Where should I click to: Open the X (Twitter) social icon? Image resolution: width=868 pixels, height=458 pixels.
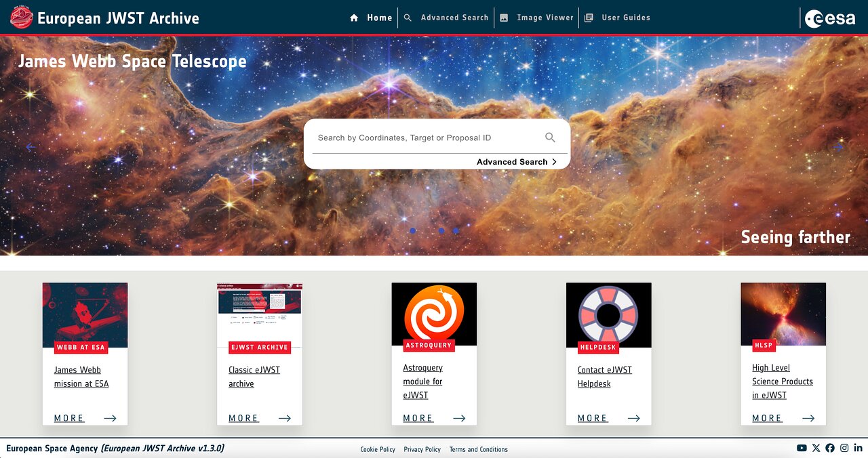[816, 448]
